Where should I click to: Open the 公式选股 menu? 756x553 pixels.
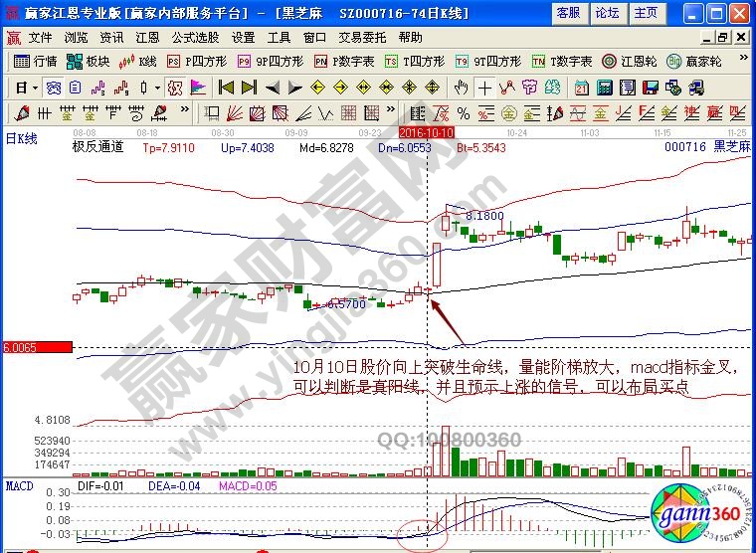coord(195,37)
